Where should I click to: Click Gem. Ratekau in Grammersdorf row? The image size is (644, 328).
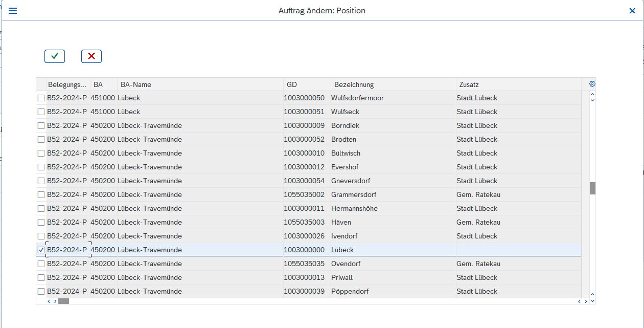[x=519, y=195]
